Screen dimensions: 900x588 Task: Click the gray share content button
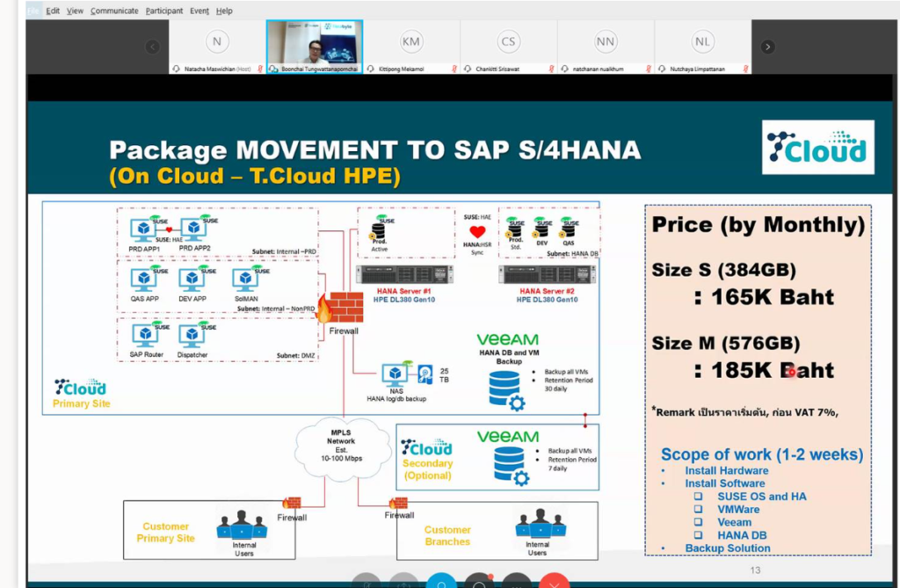[404, 581]
